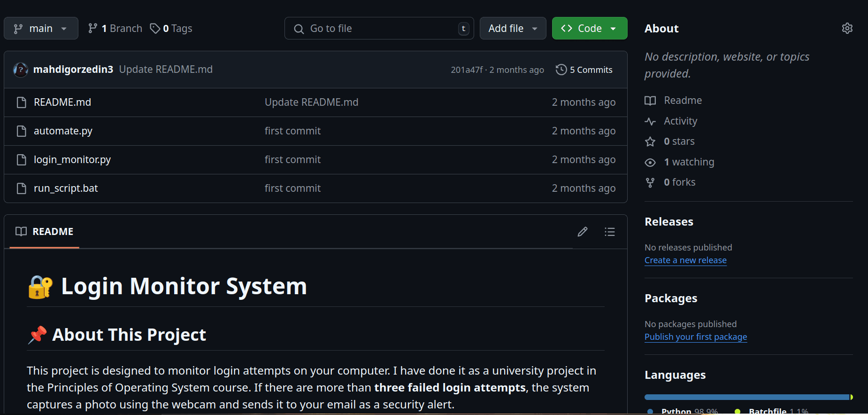Viewport: 868px width, 415px height.
Task: Open first commit message for run_script.bat
Action: tap(292, 188)
